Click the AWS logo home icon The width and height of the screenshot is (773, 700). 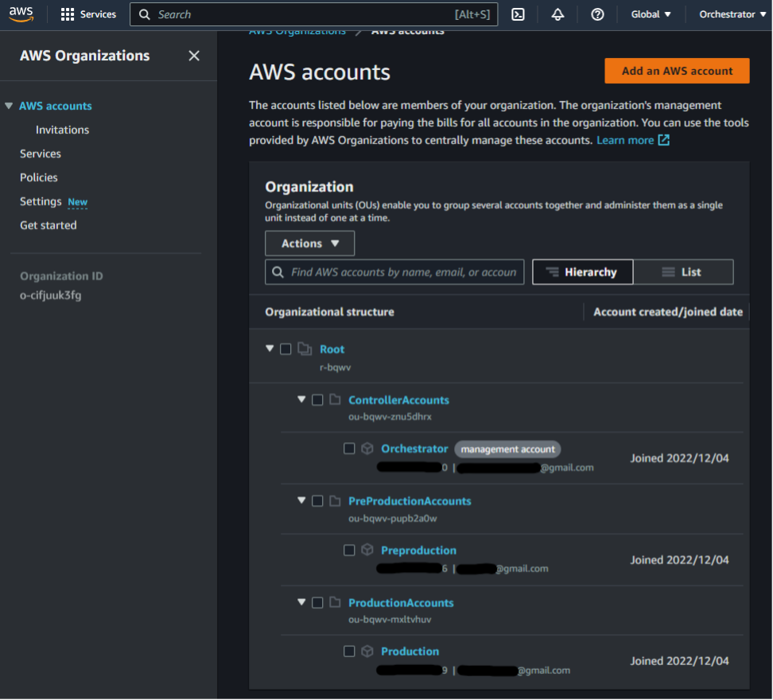click(21, 13)
